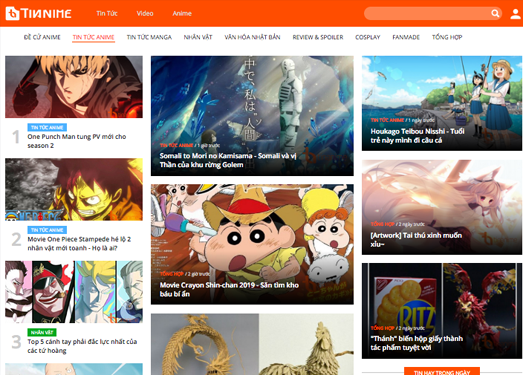523x375 pixels.
Task: Open 'Thánh biến hộp giấy' article title
Action: pos(416,343)
